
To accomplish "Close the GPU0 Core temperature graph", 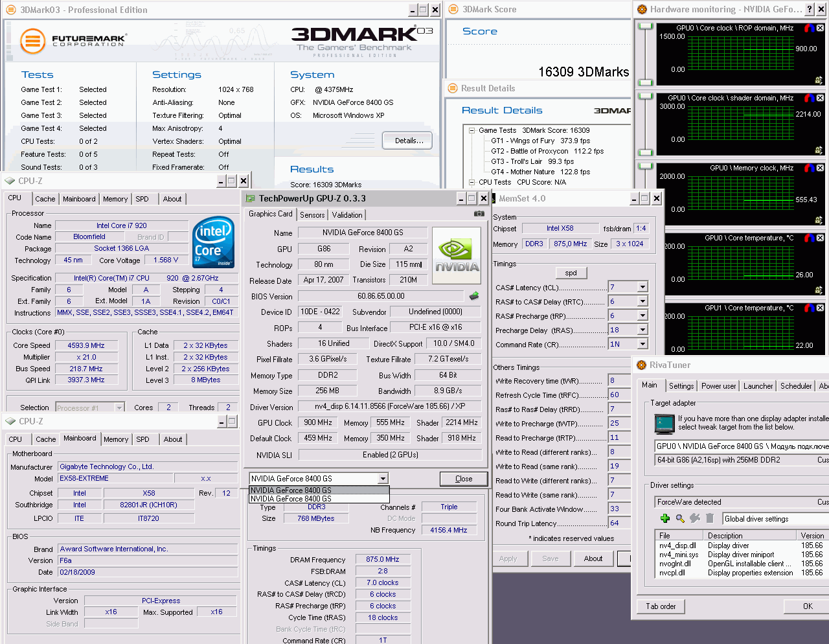I will point(820,238).
